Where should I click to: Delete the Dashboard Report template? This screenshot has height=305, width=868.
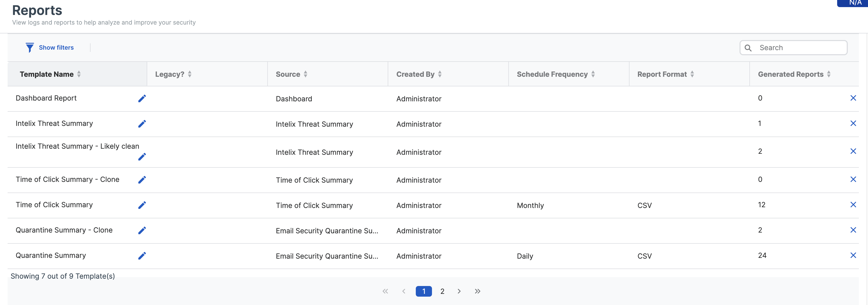(853, 98)
